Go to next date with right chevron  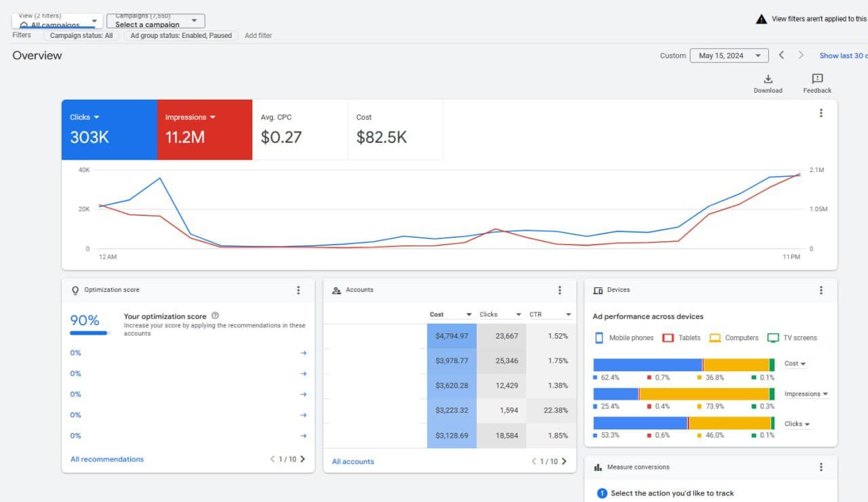[x=801, y=55]
